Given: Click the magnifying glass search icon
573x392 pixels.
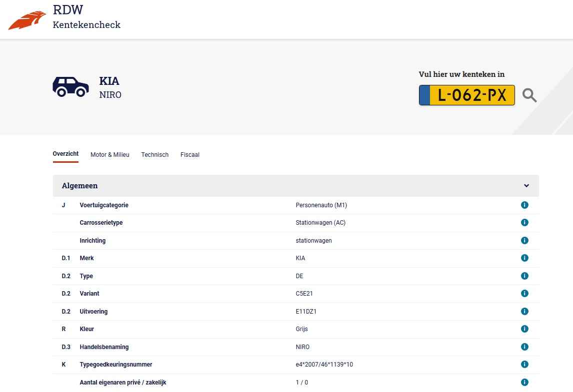Looking at the screenshot, I should point(529,95).
